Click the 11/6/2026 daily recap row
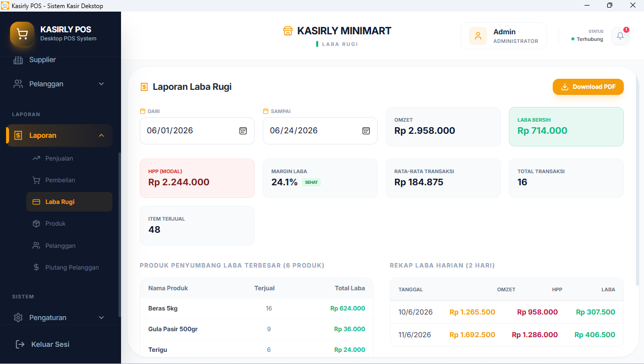644x364 pixels. [x=507, y=335]
